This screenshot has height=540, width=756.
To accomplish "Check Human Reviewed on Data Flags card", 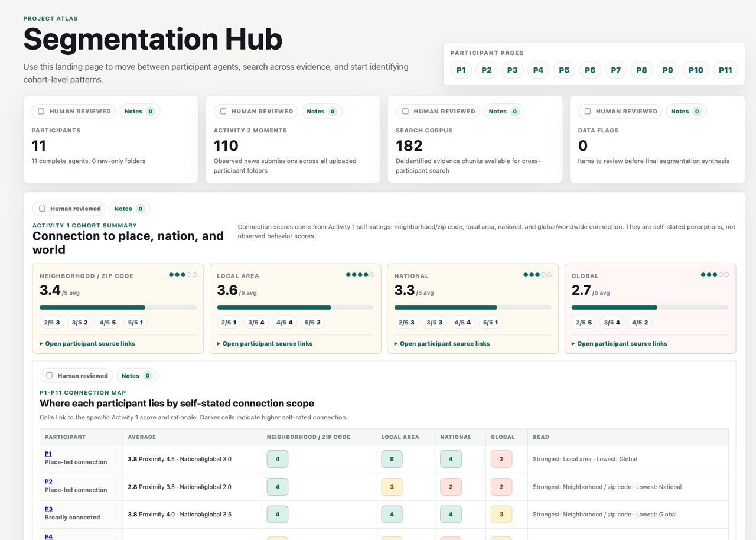I will coord(588,111).
